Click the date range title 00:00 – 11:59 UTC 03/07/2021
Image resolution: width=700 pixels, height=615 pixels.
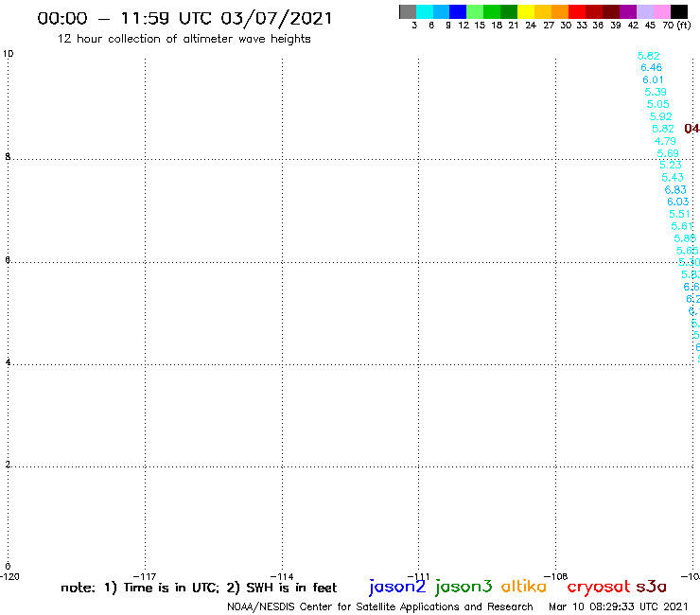tap(184, 19)
